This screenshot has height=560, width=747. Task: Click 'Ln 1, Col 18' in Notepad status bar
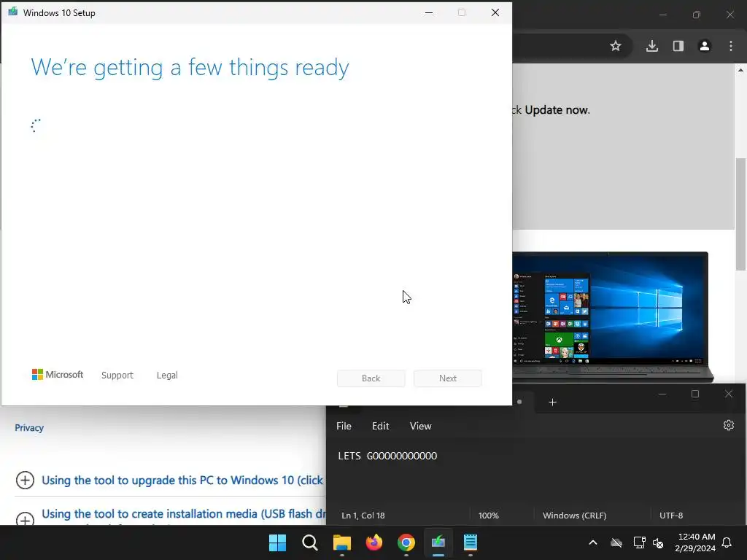pyautogui.click(x=363, y=516)
